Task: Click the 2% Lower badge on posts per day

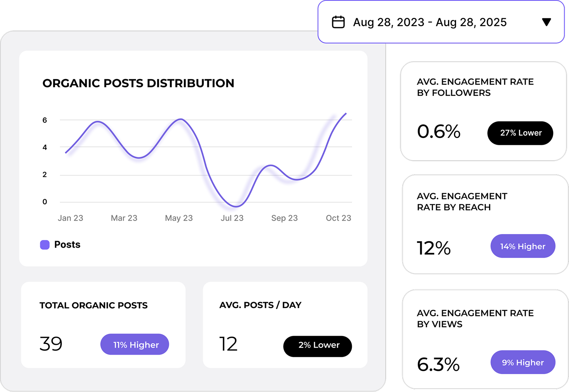Action: pos(317,345)
